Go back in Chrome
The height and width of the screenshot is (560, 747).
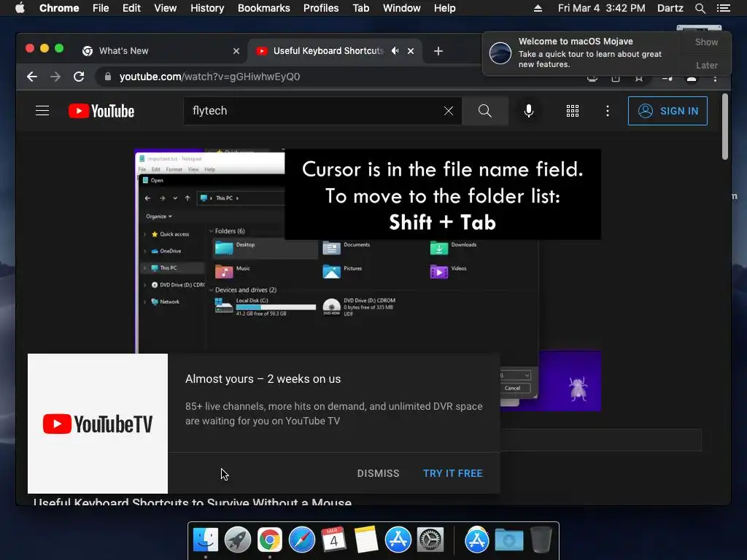[32, 77]
